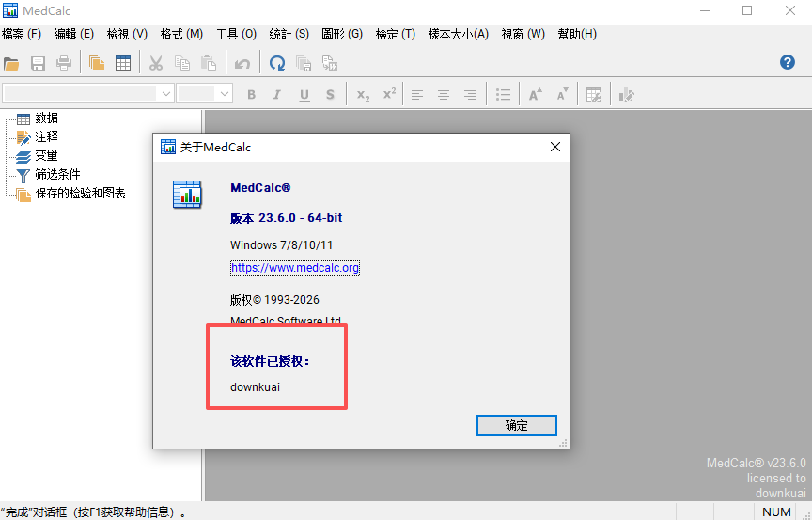Viewport: 812px width, 520px height.
Task: Open the 檢視 (V) menu
Action: (x=127, y=34)
